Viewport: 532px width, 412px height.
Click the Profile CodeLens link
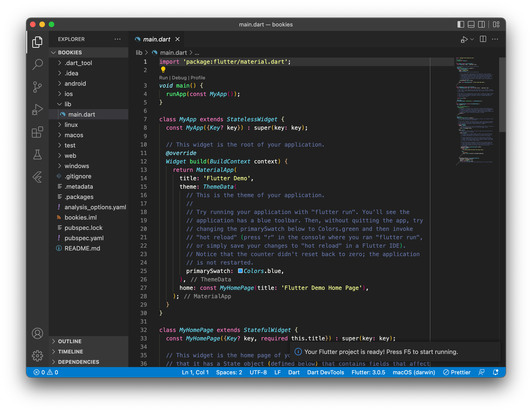[x=198, y=78]
